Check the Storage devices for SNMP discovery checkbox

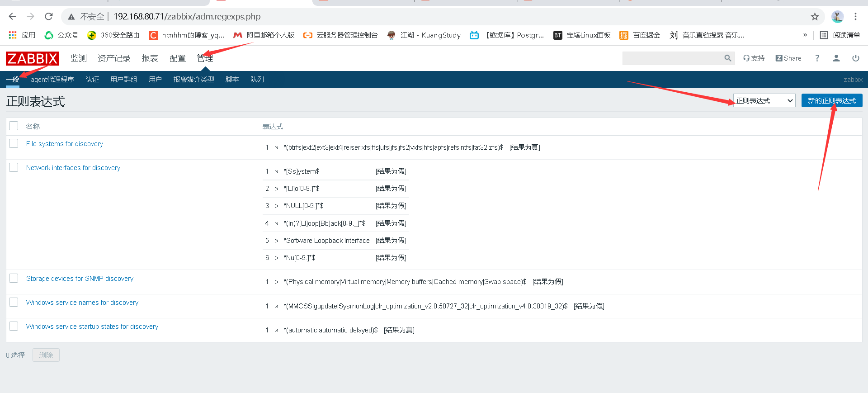(x=14, y=278)
